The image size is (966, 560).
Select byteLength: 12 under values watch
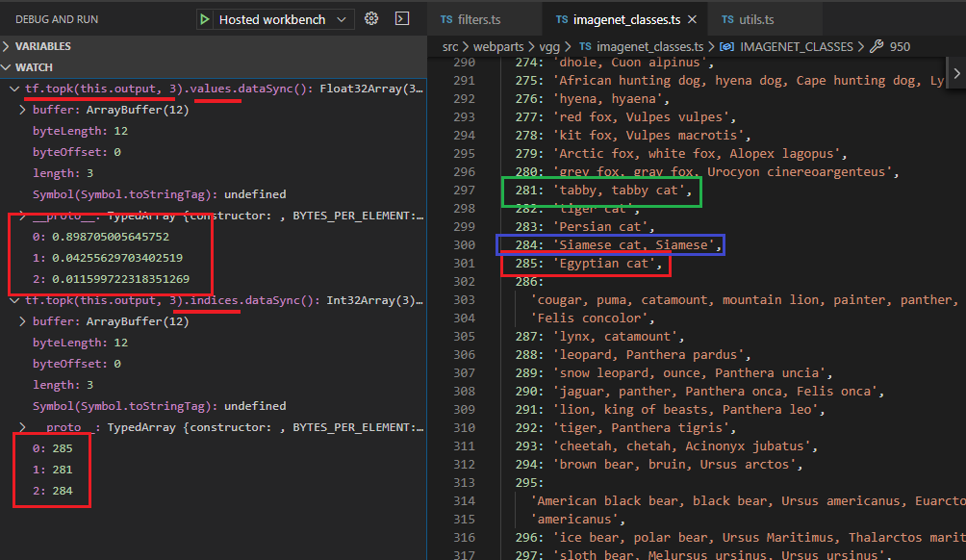[x=80, y=131]
